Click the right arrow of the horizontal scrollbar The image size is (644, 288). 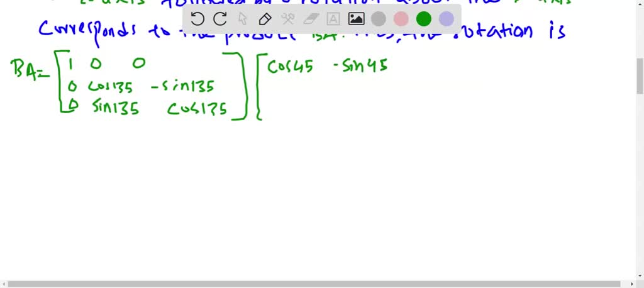click(631, 284)
